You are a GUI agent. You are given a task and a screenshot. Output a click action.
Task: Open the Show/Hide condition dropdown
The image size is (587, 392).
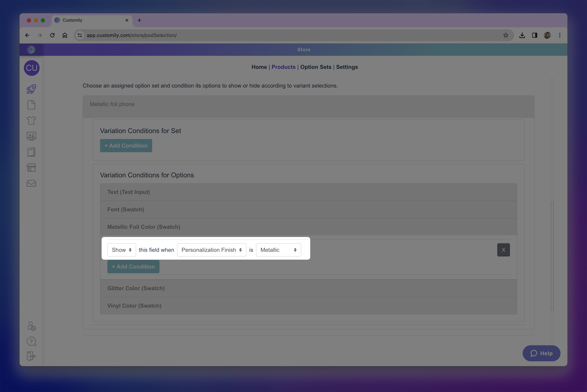121,250
